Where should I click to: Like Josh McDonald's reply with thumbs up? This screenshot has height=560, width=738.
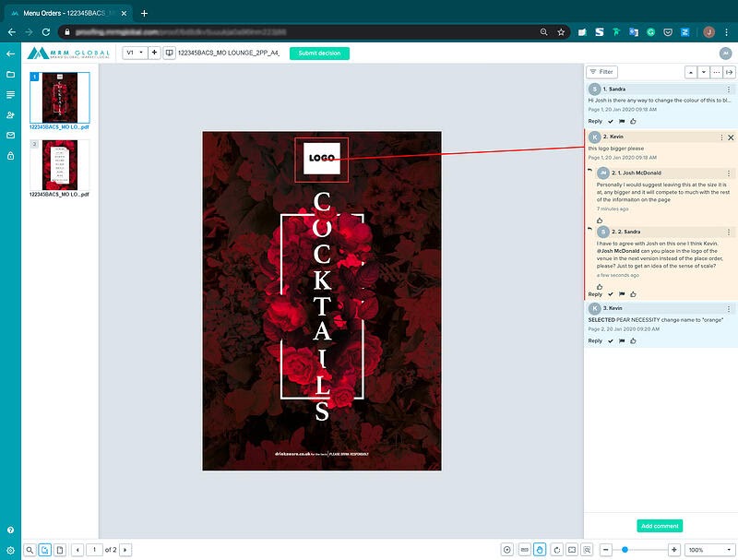pos(600,220)
